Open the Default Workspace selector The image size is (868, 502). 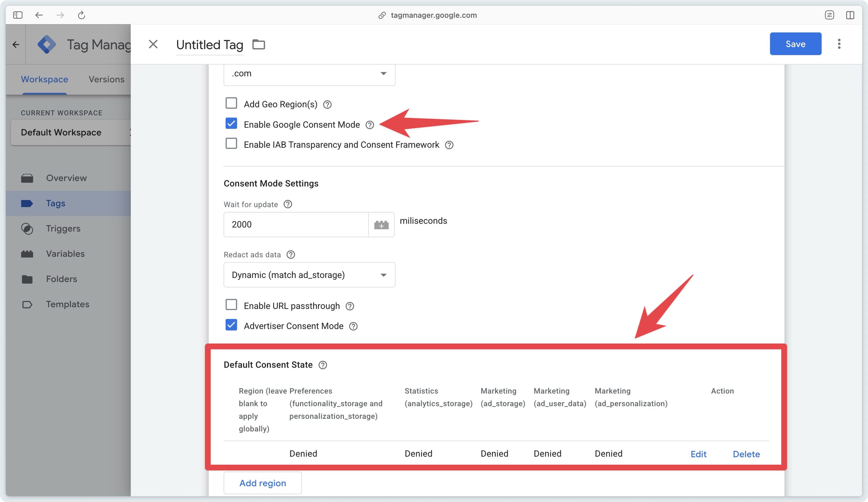click(x=71, y=132)
